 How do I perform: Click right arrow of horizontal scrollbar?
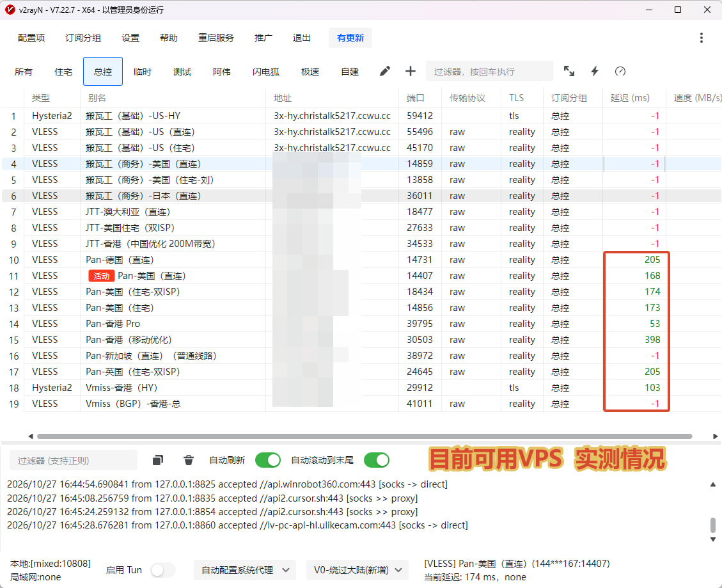[715, 436]
